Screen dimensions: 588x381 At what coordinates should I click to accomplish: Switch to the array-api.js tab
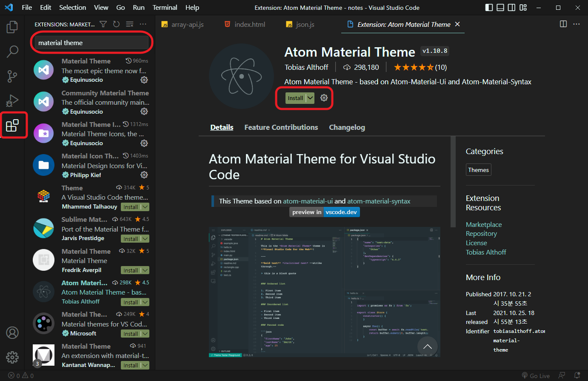[x=183, y=24]
